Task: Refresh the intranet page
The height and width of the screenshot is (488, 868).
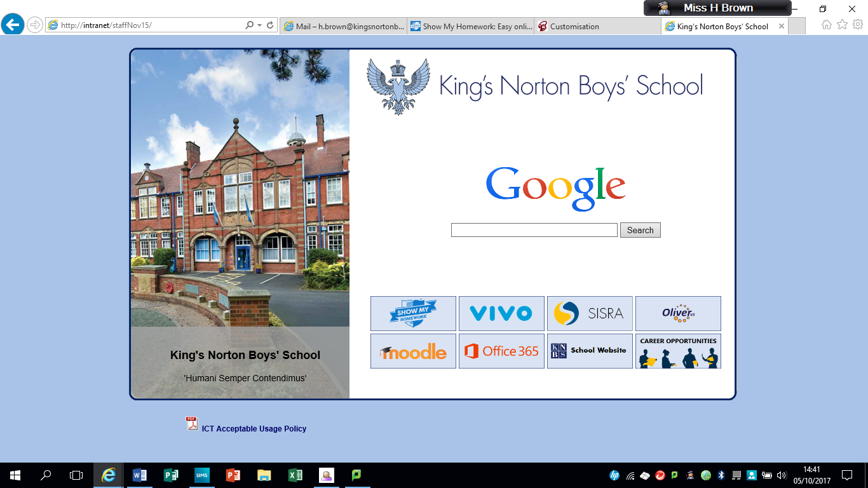Action: (270, 25)
